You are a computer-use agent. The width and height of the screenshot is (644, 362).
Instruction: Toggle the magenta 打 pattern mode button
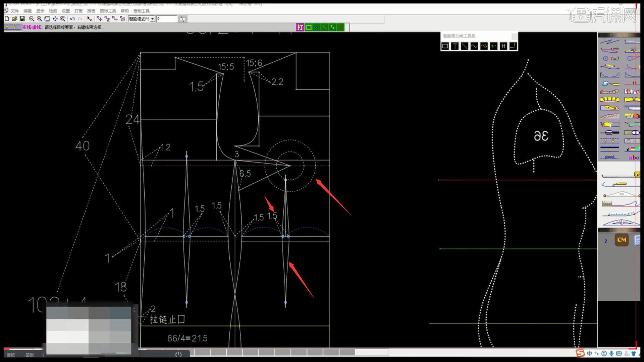300,27
